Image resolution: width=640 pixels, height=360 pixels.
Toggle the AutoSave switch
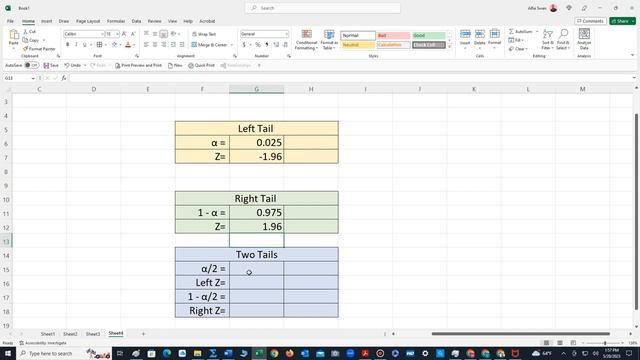click(31, 65)
